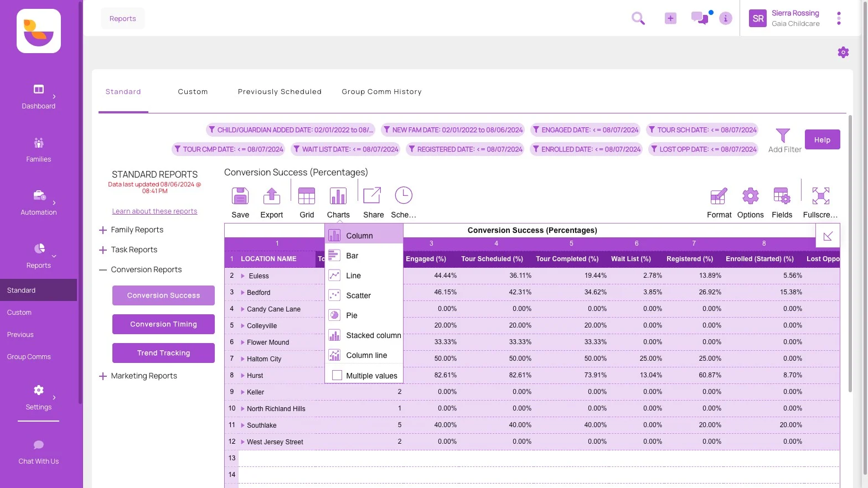Open the chat messages icon
This screenshot has width=868, height=488.
[x=700, y=18]
